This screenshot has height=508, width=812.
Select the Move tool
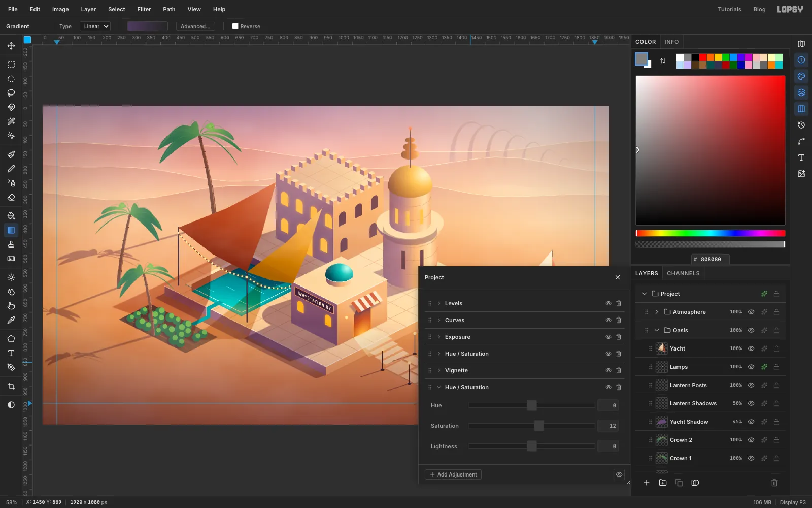pos(11,46)
